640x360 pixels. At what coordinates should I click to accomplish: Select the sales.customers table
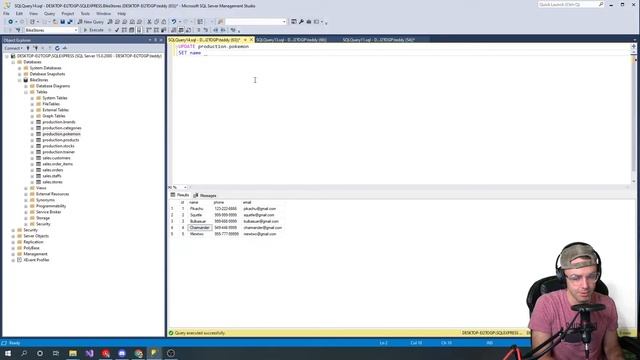pos(56,158)
